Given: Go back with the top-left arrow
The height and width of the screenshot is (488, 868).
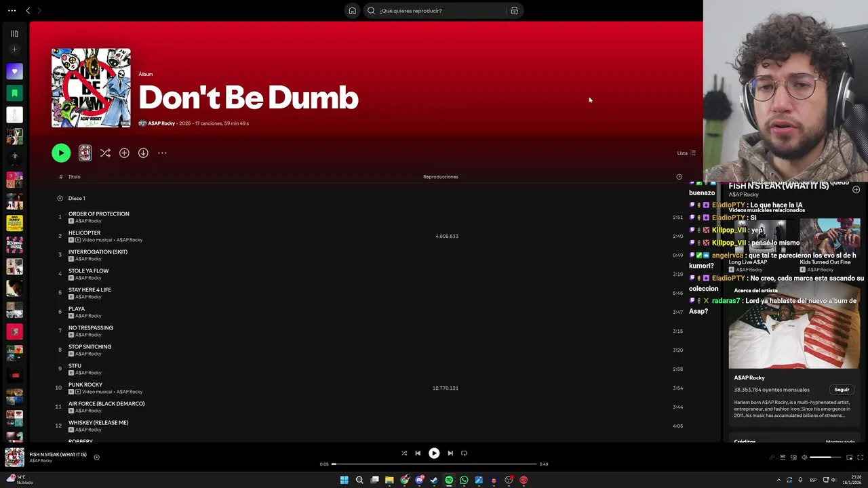Looking at the screenshot, I should click(x=28, y=10).
